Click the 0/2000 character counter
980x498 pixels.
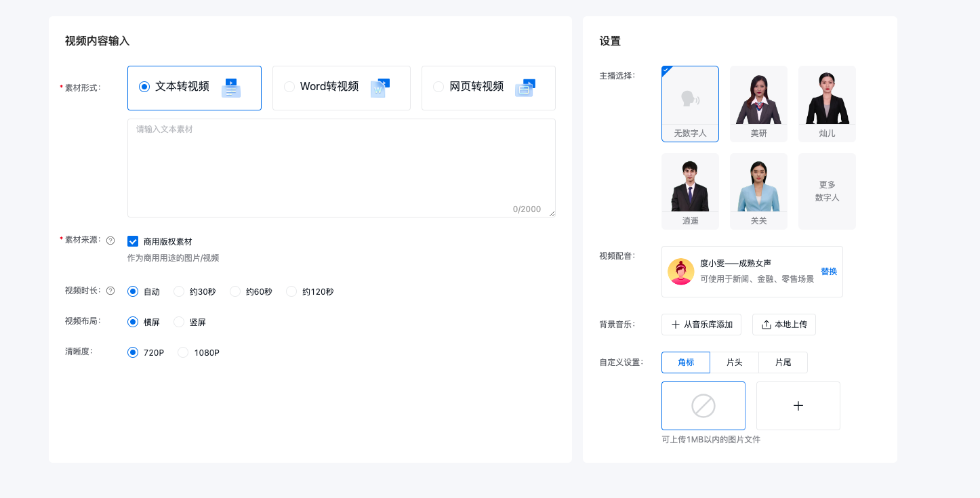click(527, 209)
